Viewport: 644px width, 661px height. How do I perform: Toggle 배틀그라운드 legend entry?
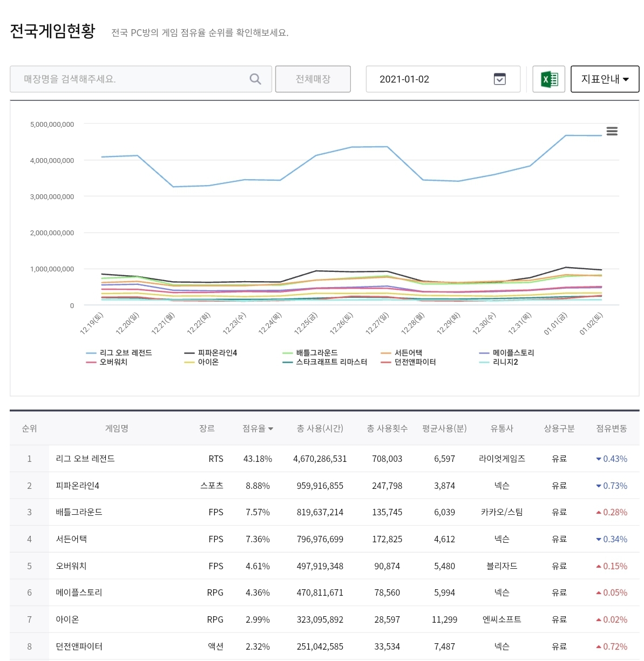click(316, 353)
